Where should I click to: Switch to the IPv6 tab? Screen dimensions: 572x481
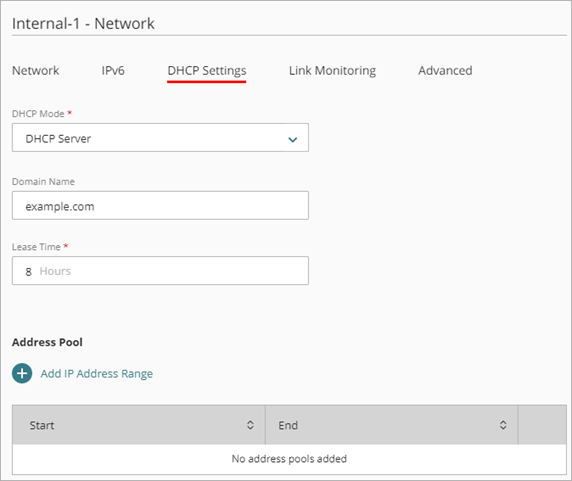coord(113,70)
